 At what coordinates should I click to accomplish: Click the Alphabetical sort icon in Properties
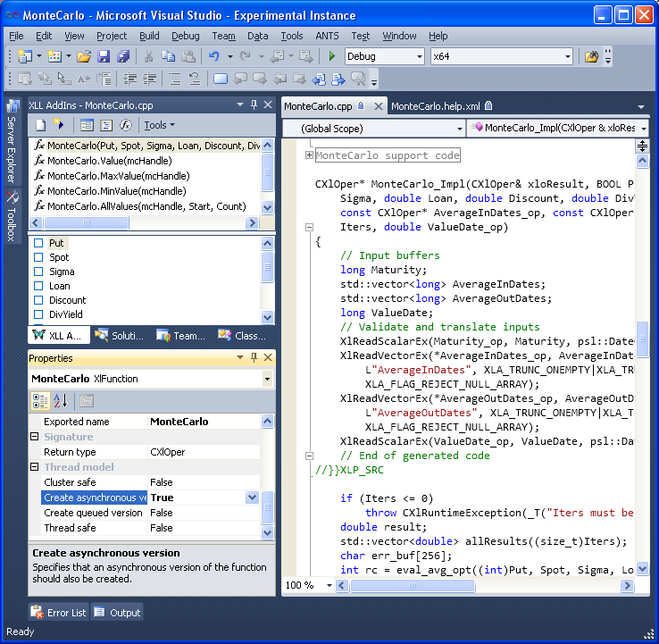61,401
